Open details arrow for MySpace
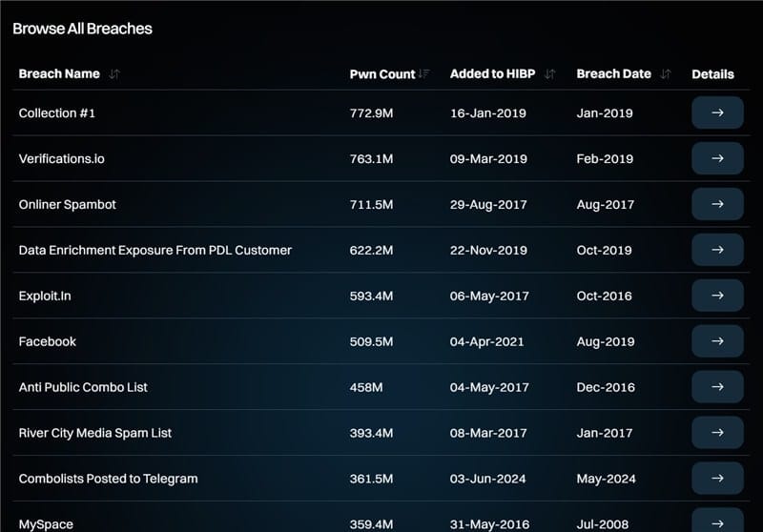 pyautogui.click(x=717, y=521)
